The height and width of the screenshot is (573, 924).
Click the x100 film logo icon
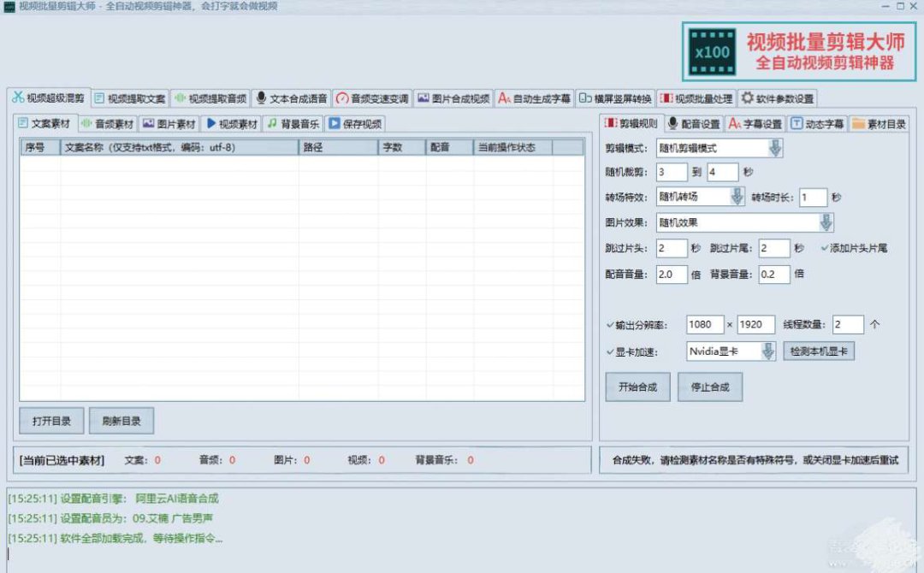(712, 51)
